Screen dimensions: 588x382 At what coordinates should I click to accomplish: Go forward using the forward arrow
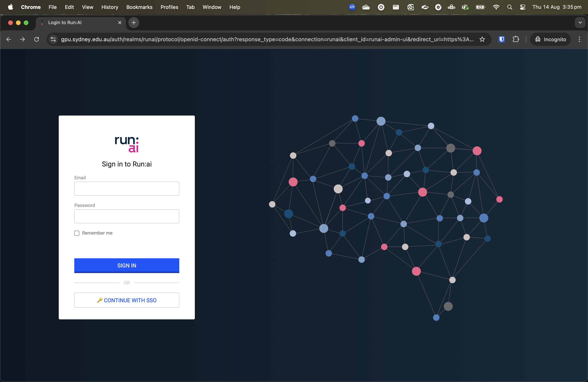click(22, 39)
